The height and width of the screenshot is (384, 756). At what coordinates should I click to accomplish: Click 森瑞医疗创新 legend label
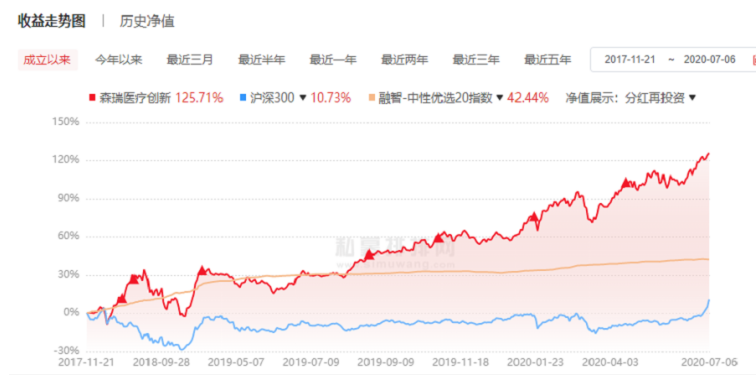pyautogui.click(x=135, y=98)
